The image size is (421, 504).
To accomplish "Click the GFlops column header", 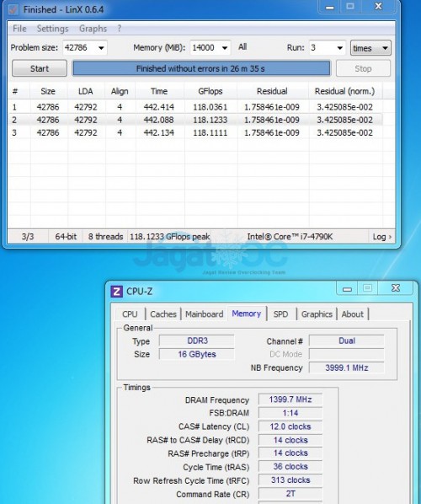I will (x=210, y=91).
